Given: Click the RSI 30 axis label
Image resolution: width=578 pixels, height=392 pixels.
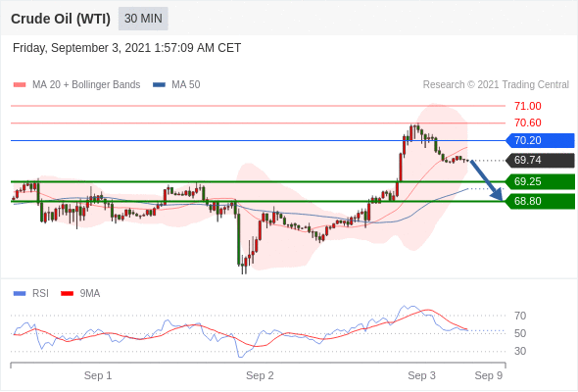Looking at the screenshot, I should pyautogui.click(x=520, y=351).
